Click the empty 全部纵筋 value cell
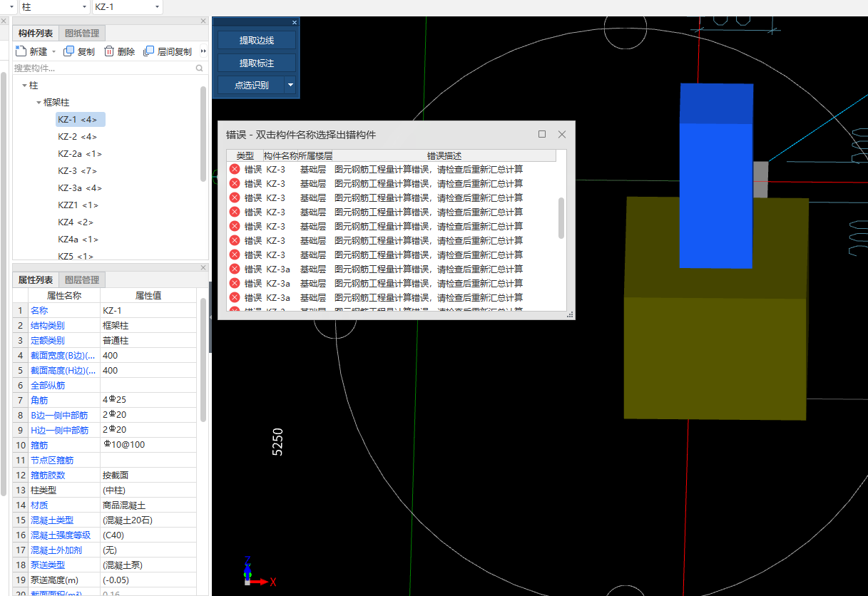Viewport: 868px width, 596px height. point(148,386)
